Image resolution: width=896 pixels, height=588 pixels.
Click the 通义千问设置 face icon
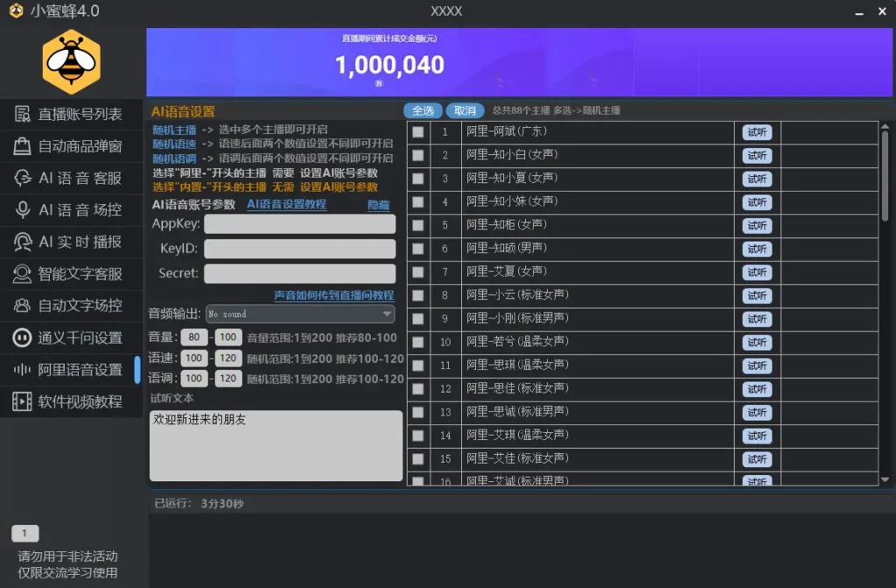(x=22, y=338)
